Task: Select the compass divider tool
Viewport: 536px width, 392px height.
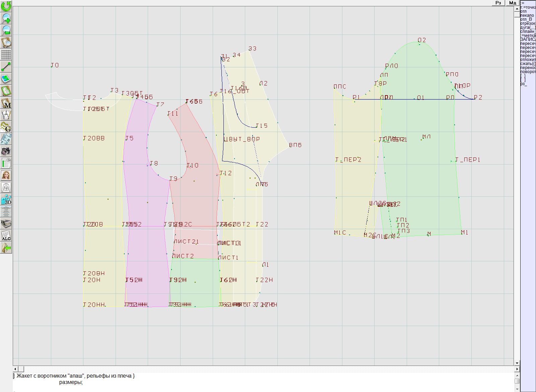Action: pyautogui.click(x=6, y=115)
